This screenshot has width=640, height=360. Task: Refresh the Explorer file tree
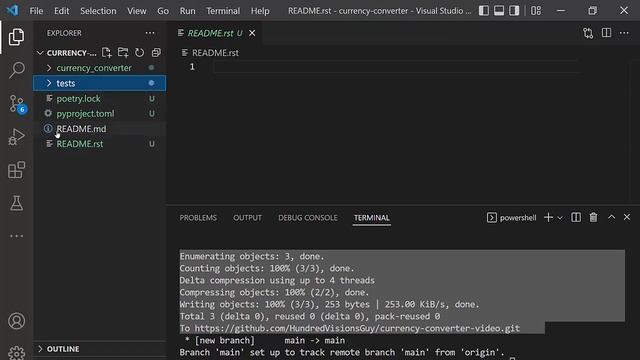click(140, 53)
